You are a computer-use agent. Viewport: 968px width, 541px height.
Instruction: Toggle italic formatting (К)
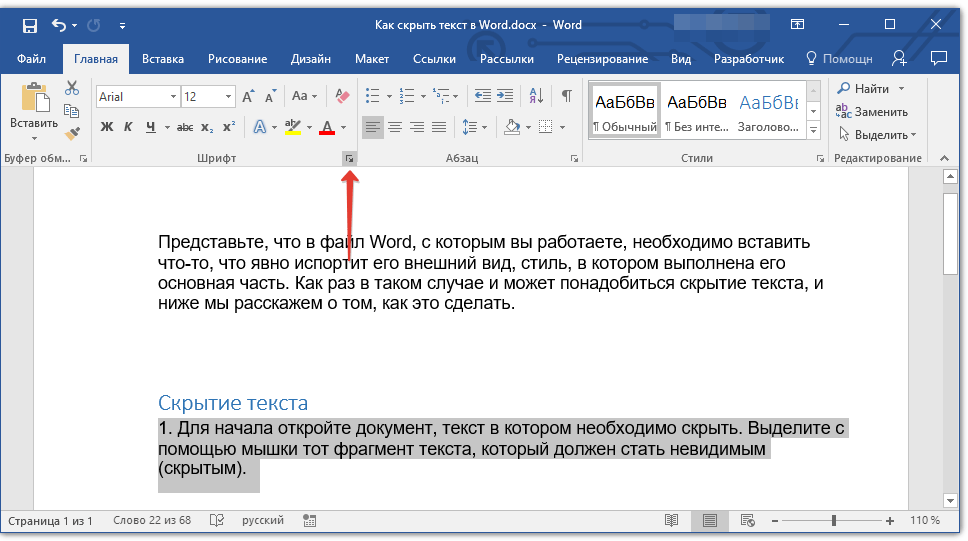click(128, 127)
